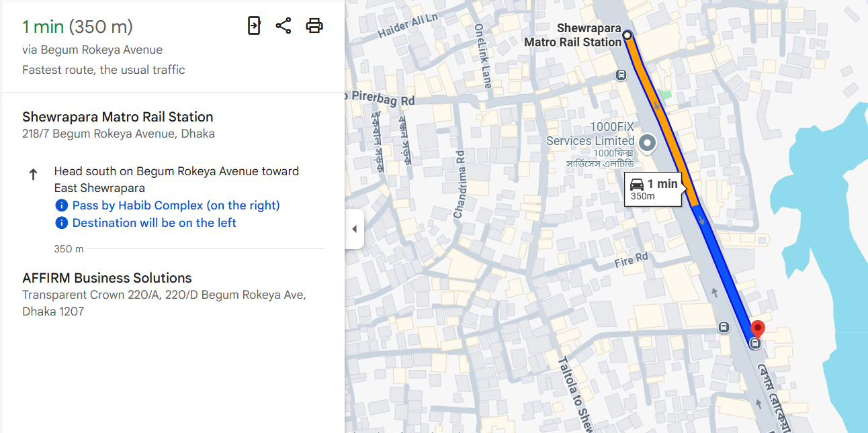Click the info icon beside destination note
The width and height of the screenshot is (868, 433).
[61, 222]
